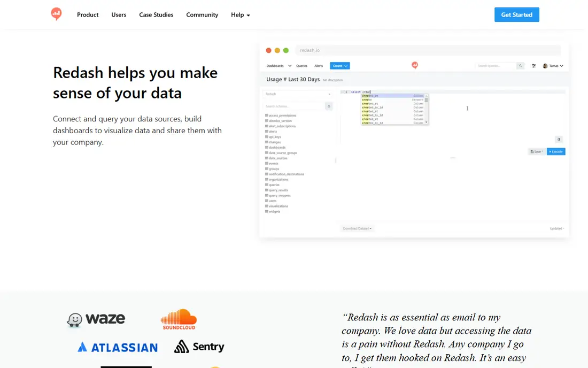Go to the Users page
This screenshot has height=368, width=588.
tap(119, 14)
